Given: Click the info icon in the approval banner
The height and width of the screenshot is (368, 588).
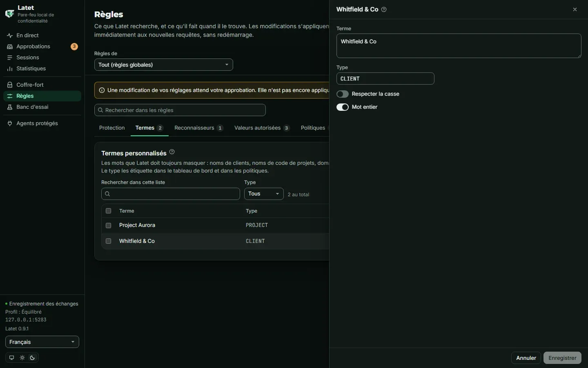Looking at the screenshot, I should pos(102,90).
